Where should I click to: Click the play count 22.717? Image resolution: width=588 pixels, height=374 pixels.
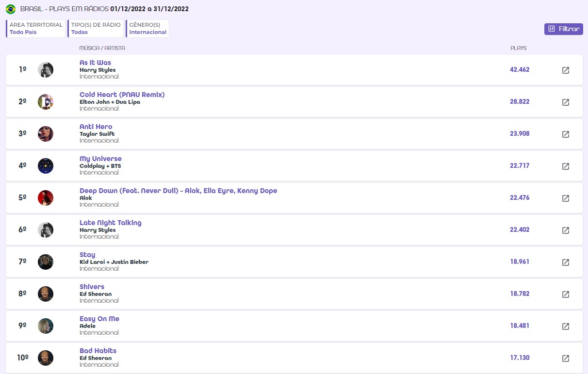tap(520, 166)
